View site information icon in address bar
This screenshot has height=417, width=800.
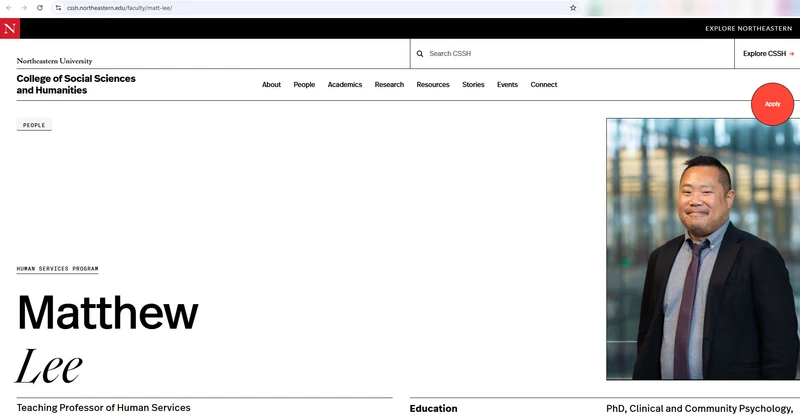[58, 8]
